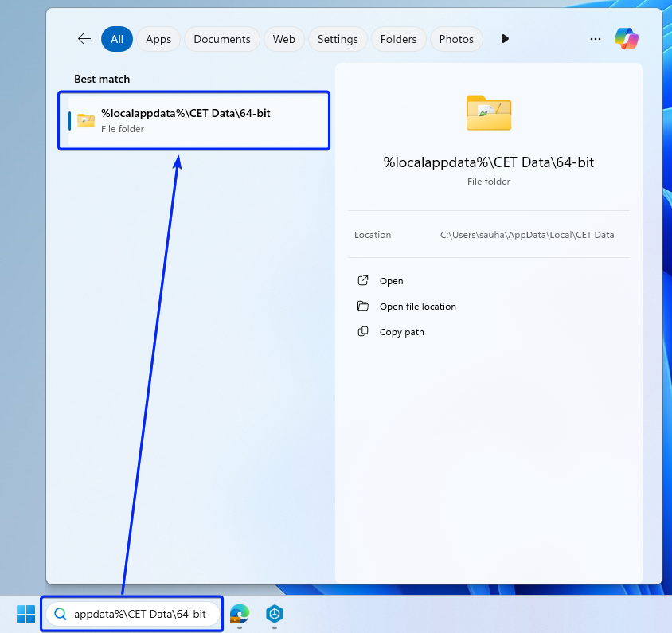Screen dimensions: 672x633
Task: Click the preview title %localappdata%\CET Data\64-bit
Action: [489, 162]
